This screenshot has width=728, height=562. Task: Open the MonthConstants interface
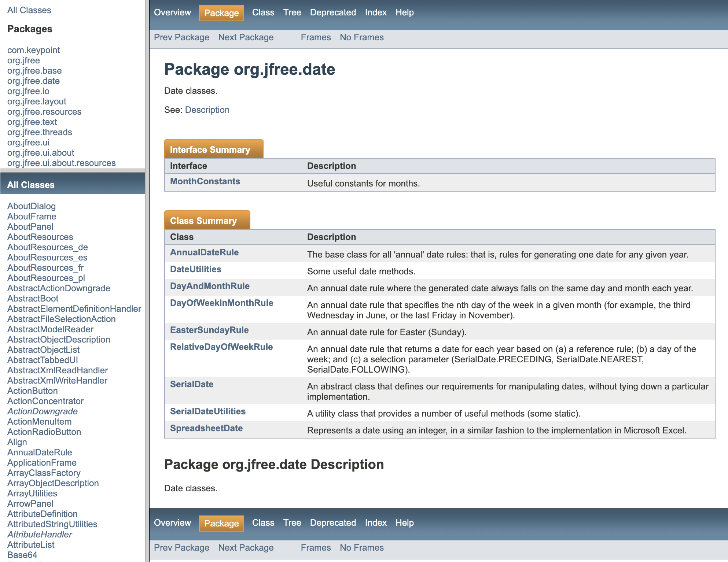(205, 181)
